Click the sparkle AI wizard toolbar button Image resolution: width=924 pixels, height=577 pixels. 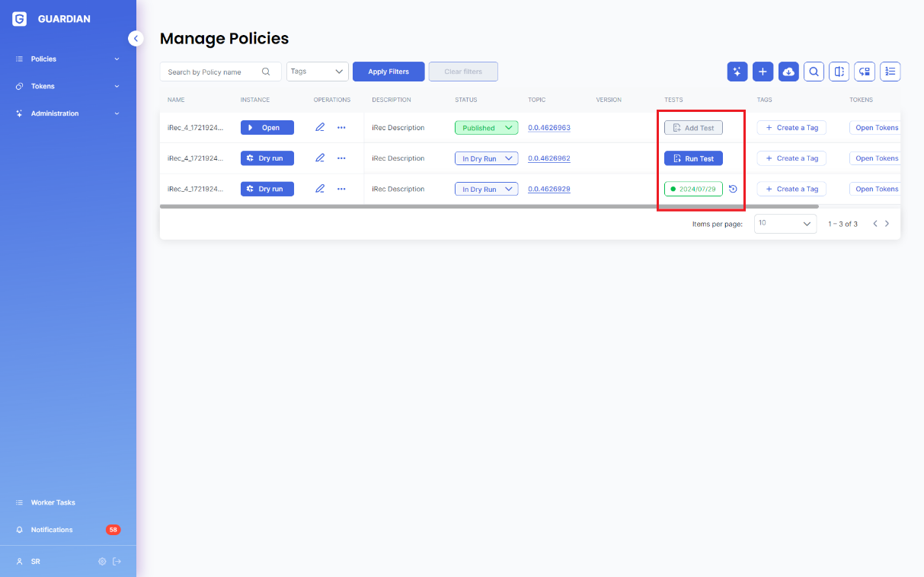click(x=737, y=72)
